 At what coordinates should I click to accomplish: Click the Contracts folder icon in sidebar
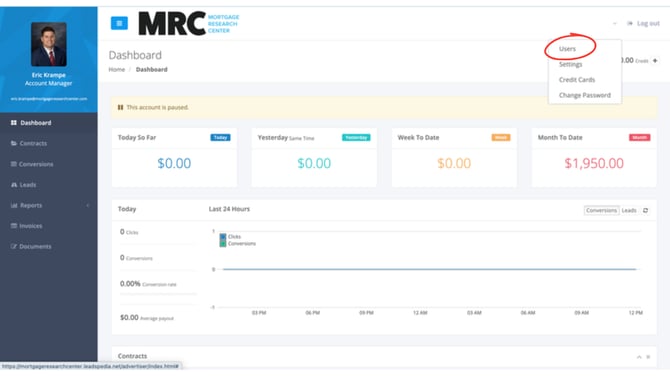14,143
